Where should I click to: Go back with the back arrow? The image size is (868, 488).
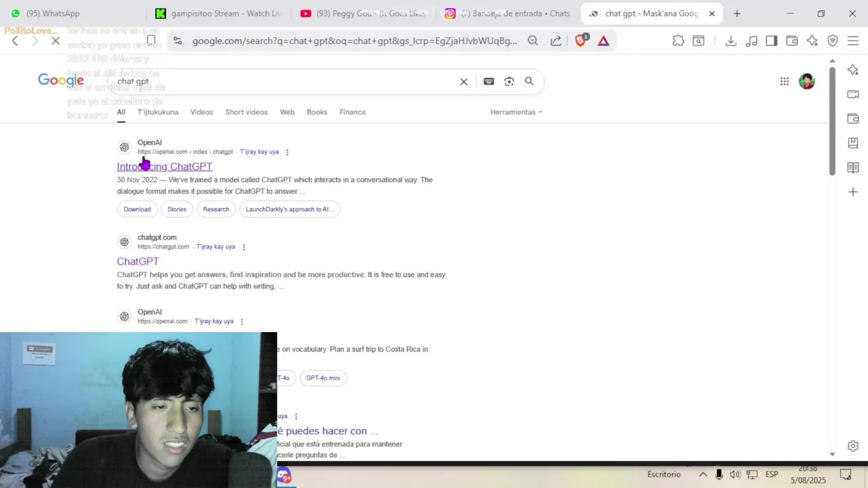pos(15,41)
